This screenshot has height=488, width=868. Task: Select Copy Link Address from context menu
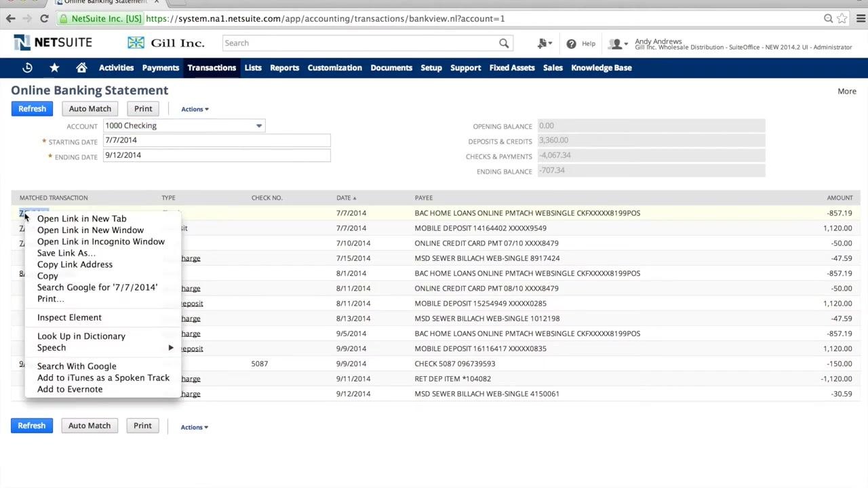click(x=75, y=264)
